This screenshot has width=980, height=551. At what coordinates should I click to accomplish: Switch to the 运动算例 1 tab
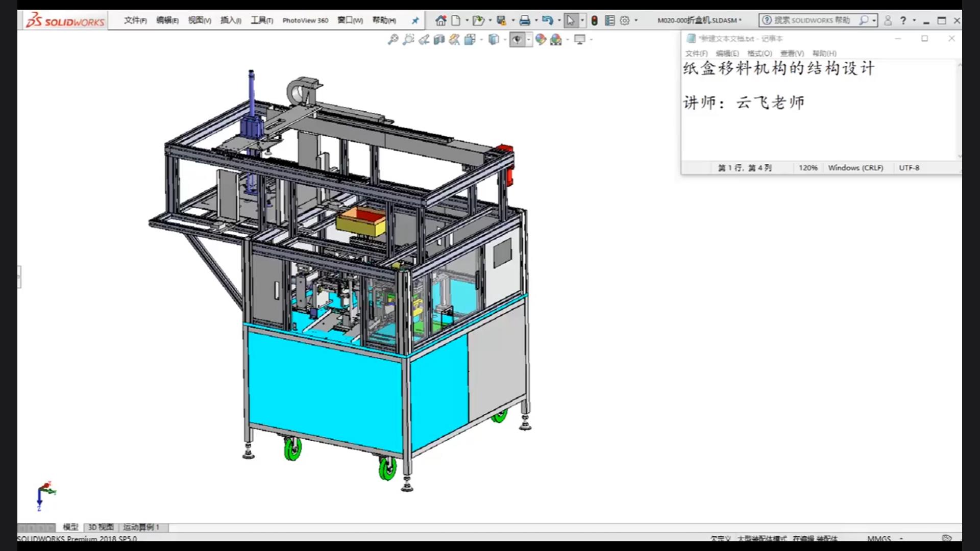tap(141, 527)
